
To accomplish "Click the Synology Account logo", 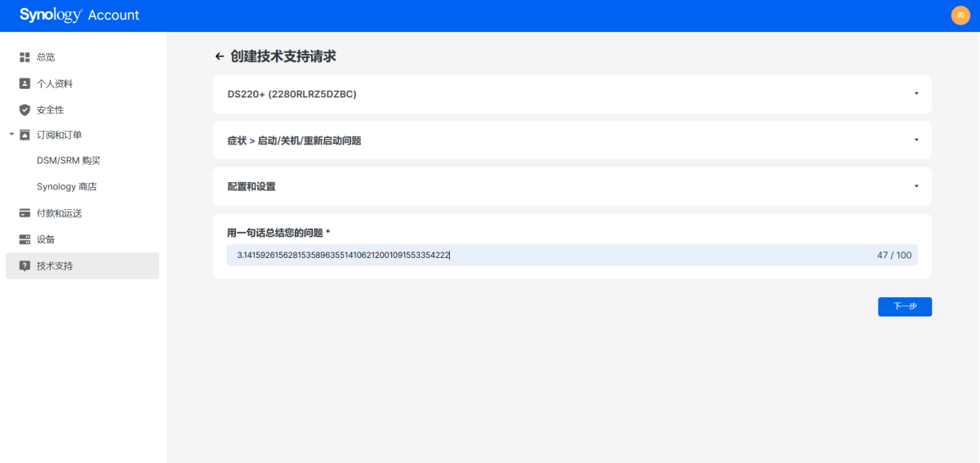I will [x=79, y=16].
